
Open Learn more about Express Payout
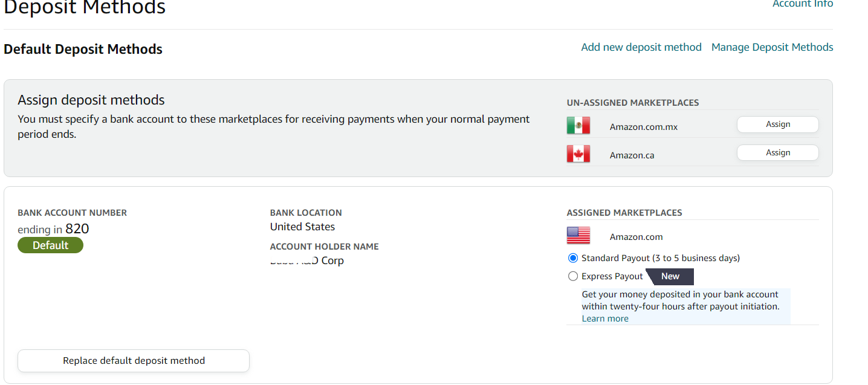(605, 319)
